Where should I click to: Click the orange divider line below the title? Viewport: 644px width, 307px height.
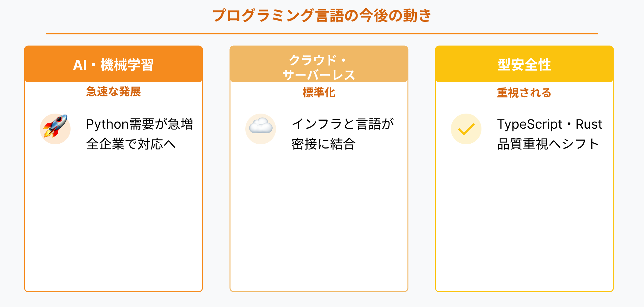(322, 34)
